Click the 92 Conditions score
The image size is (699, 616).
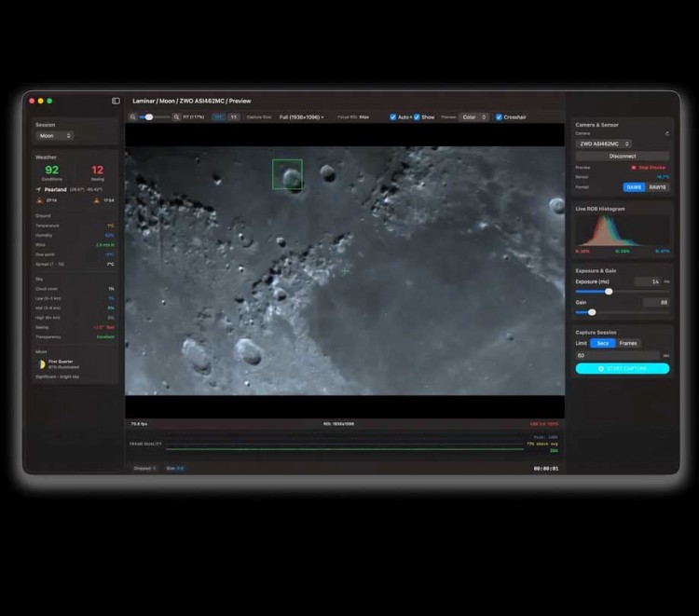51,170
